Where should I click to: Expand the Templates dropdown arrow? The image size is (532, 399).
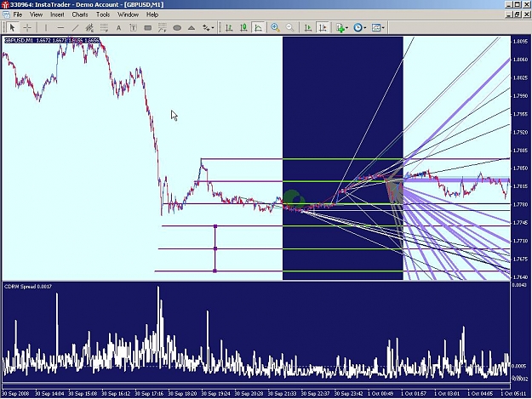(383, 28)
